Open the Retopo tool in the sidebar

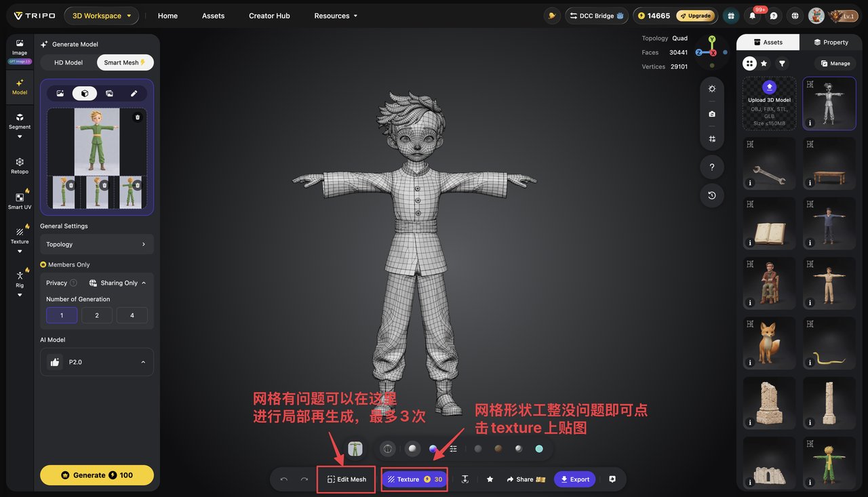tap(20, 165)
